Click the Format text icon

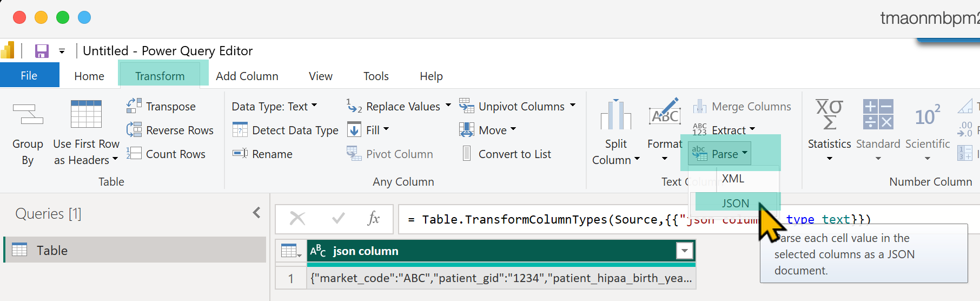(665, 113)
